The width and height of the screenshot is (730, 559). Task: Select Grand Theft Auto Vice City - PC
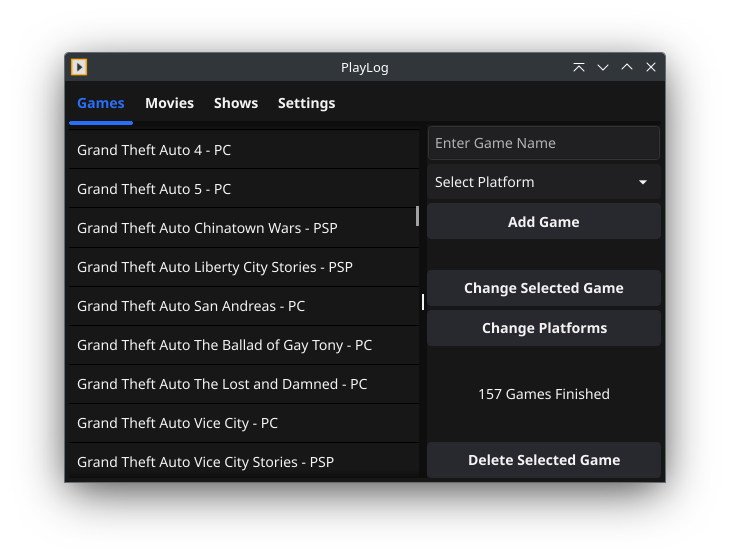(244, 423)
